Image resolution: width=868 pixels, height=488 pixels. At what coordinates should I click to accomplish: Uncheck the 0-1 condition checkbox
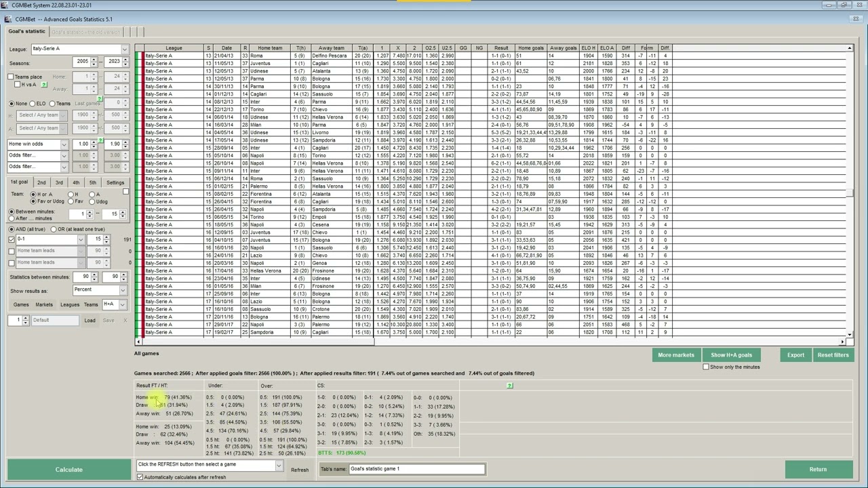(x=12, y=239)
